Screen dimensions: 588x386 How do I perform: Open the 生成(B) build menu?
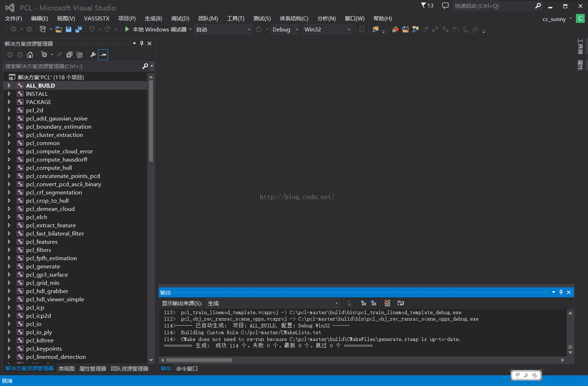153,19
